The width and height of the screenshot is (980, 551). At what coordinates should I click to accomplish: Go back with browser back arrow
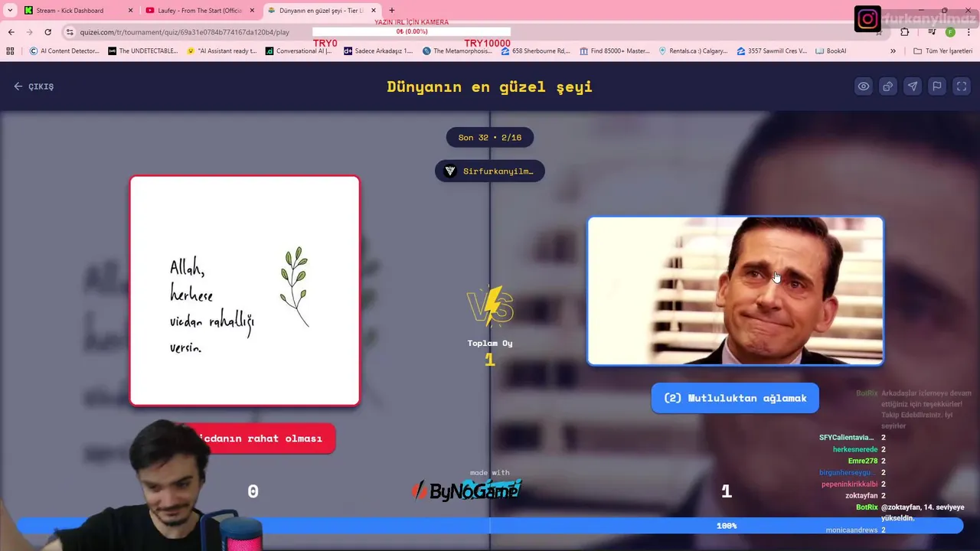click(11, 32)
